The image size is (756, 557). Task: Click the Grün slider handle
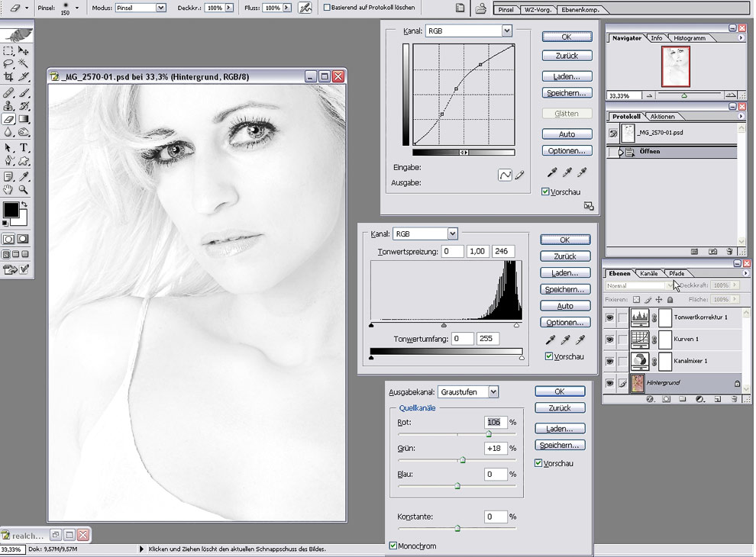pyautogui.click(x=462, y=460)
